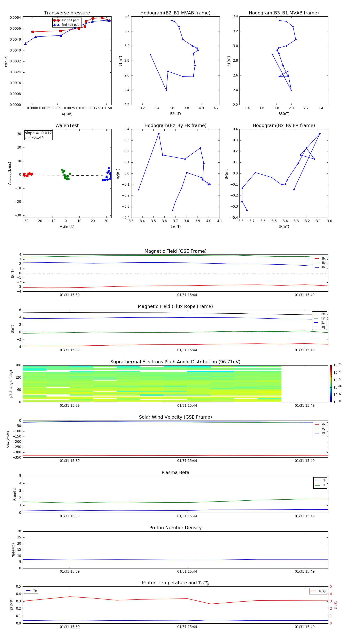Click the 'Hodogram(Bz_By FR frame)' title
Screen dimensions: 351x644
[175, 125]
